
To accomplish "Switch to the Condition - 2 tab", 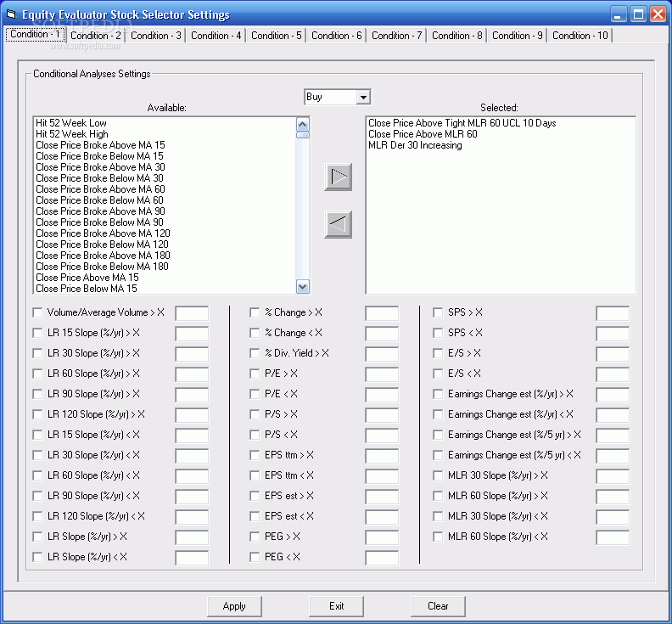I will tap(96, 36).
